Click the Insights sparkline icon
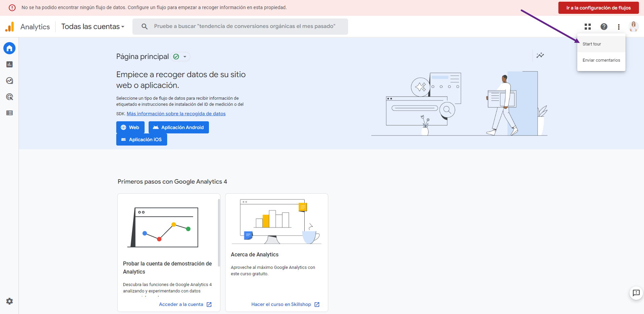 [x=540, y=55]
